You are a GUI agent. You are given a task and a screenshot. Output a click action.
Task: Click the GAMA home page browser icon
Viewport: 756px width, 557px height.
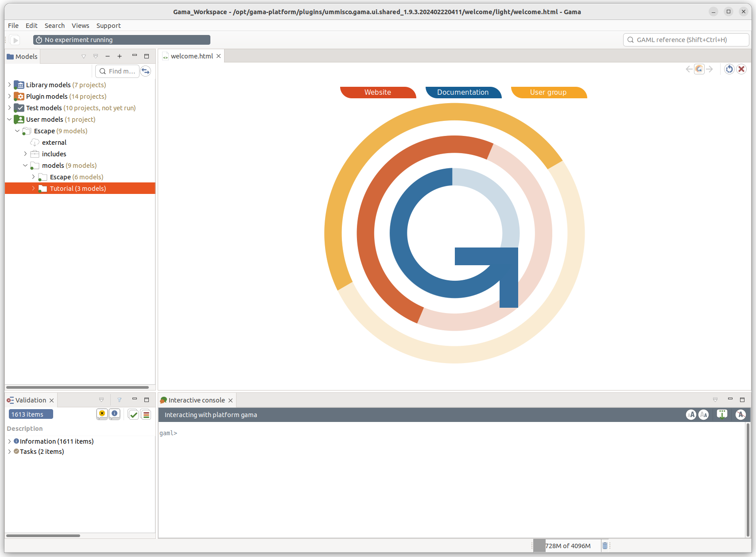point(699,69)
